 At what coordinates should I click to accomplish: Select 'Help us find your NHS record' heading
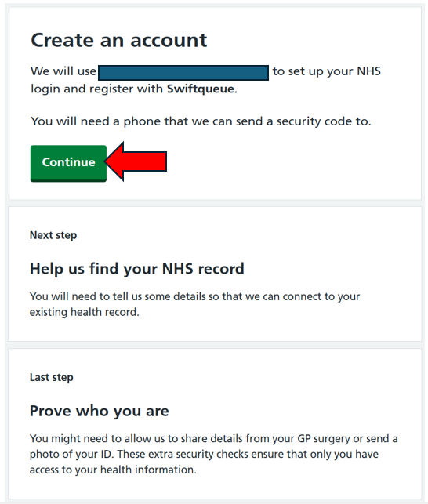(137, 269)
